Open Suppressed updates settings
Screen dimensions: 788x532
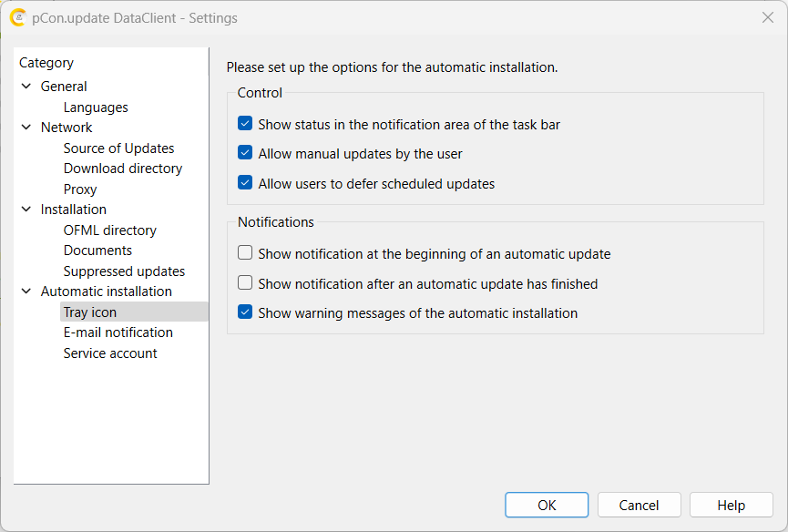click(124, 271)
